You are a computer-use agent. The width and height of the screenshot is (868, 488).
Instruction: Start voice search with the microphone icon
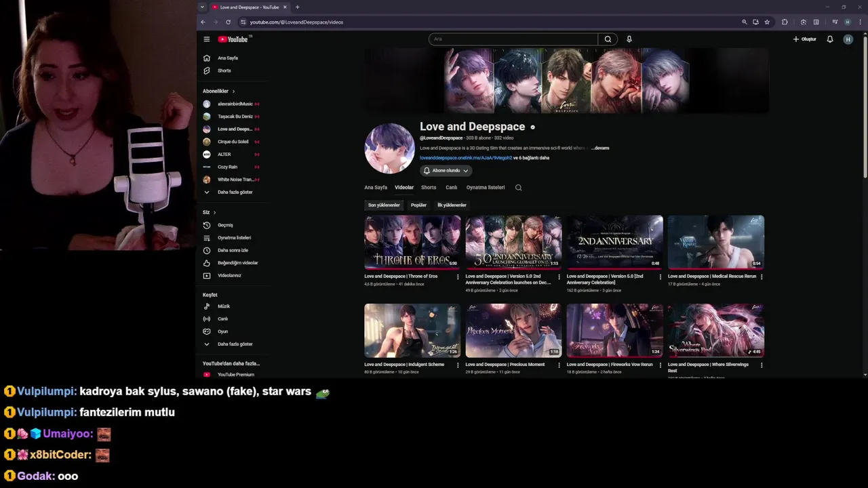click(629, 39)
